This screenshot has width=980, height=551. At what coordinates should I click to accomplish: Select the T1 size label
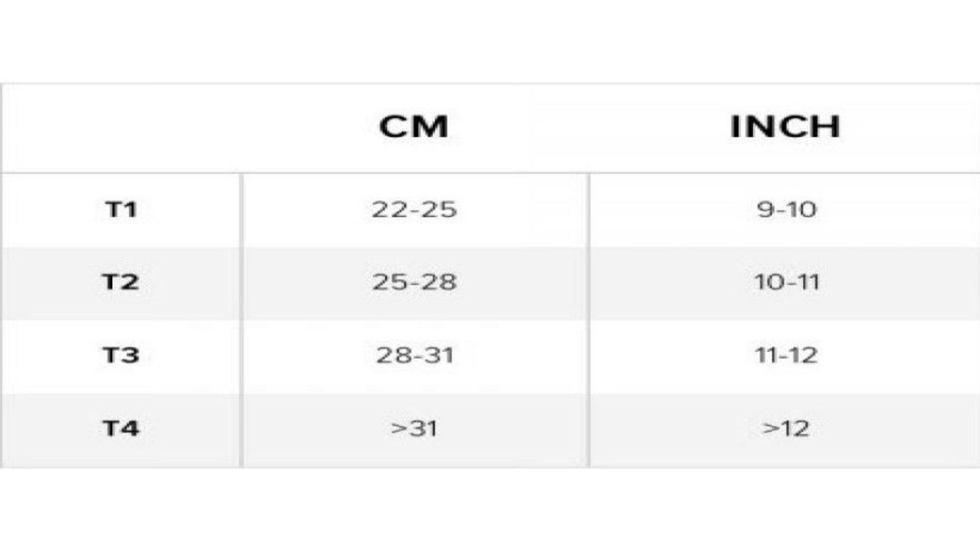point(121,210)
